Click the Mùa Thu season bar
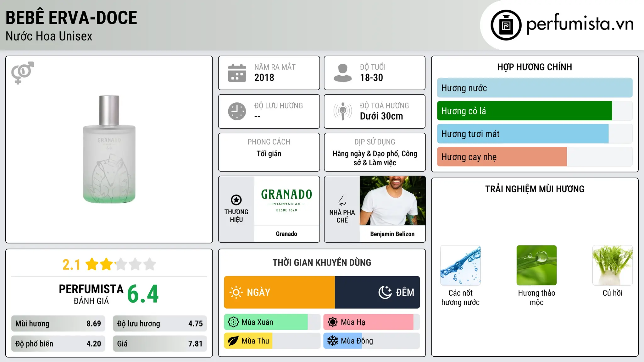644x362 pixels. click(272, 341)
